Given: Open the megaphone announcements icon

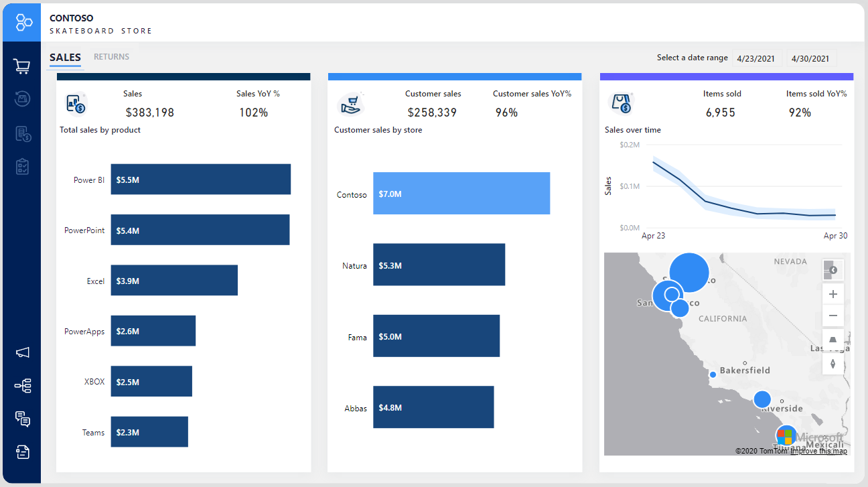Looking at the screenshot, I should pos(22,352).
